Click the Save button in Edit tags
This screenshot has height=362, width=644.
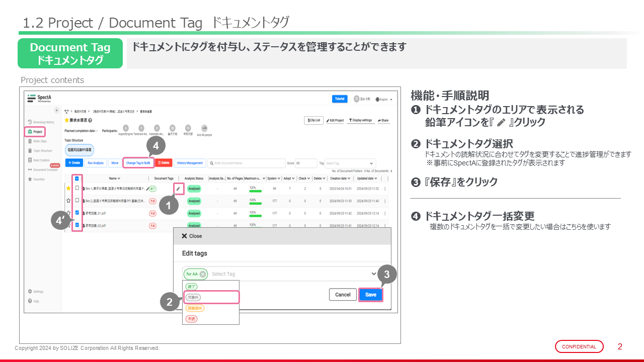coord(371,295)
